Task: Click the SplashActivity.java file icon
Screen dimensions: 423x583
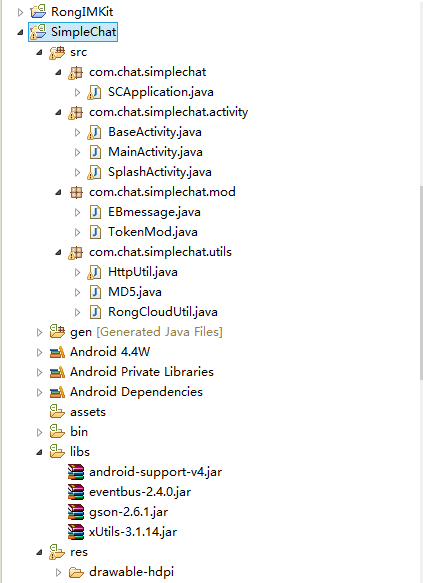Action: [94, 172]
